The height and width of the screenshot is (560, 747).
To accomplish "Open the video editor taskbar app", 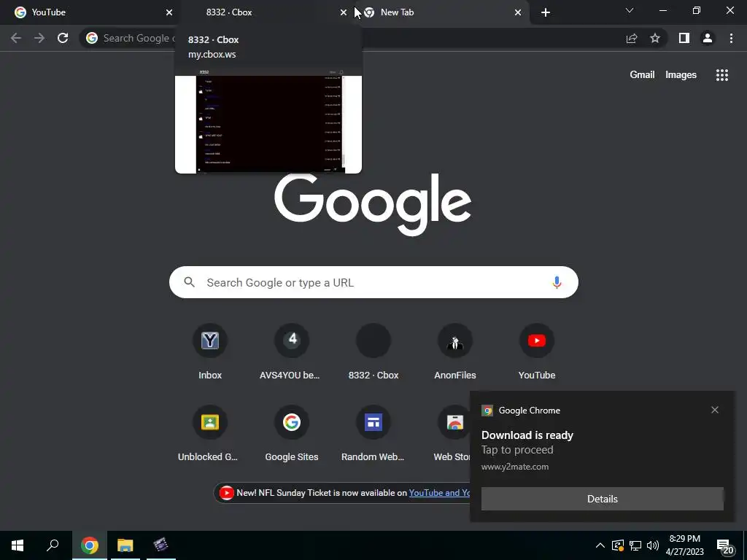I will point(161,545).
